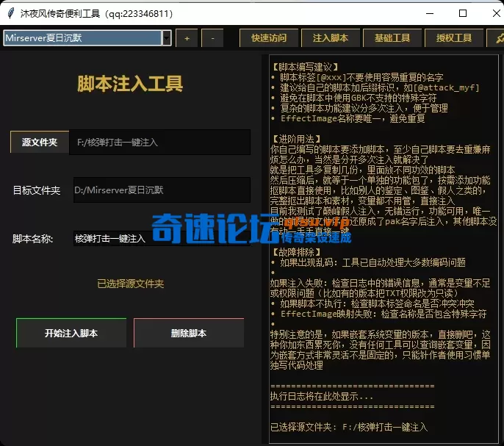This screenshot has width=504, height=446.
Task: Click the 已选择源文件夹 status text
Action: pyautogui.click(x=131, y=284)
